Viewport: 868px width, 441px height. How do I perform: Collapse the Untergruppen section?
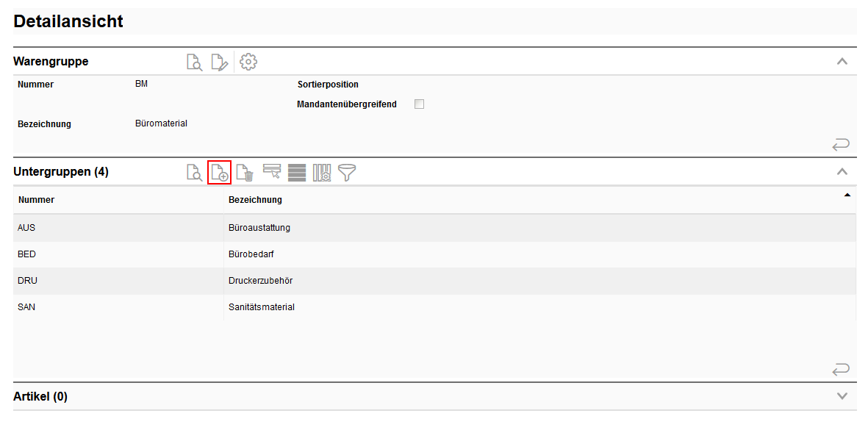tap(842, 172)
